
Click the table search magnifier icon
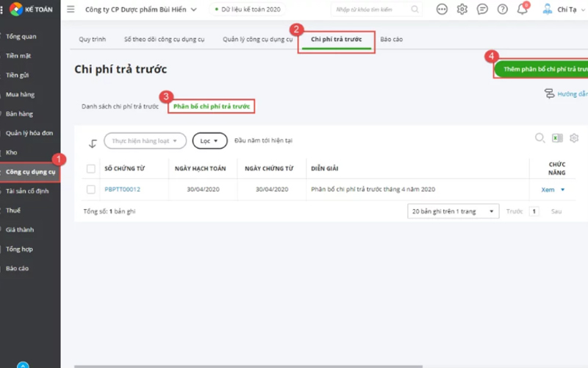click(539, 138)
